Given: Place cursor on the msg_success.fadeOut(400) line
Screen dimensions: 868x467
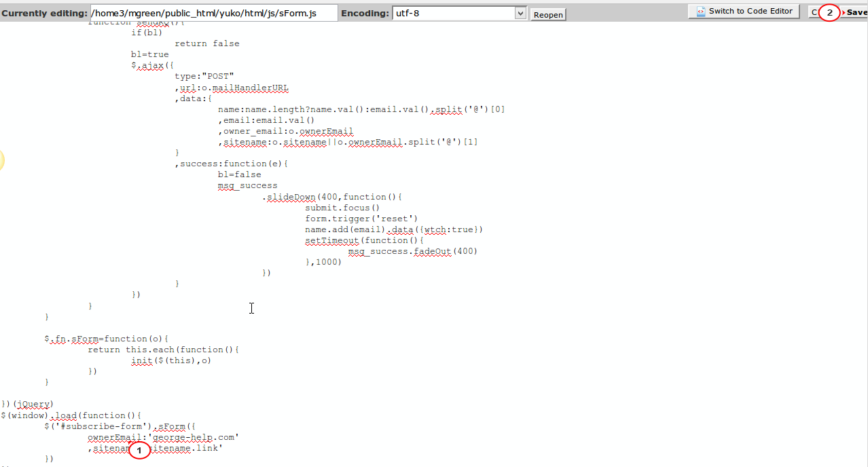Looking at the screenshot, I should (413, 251).
